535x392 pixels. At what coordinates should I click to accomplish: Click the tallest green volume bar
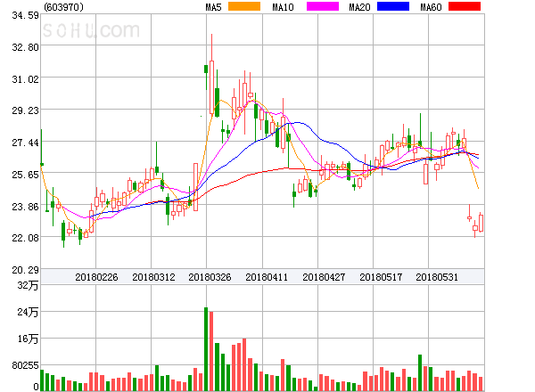coord(206,349)
